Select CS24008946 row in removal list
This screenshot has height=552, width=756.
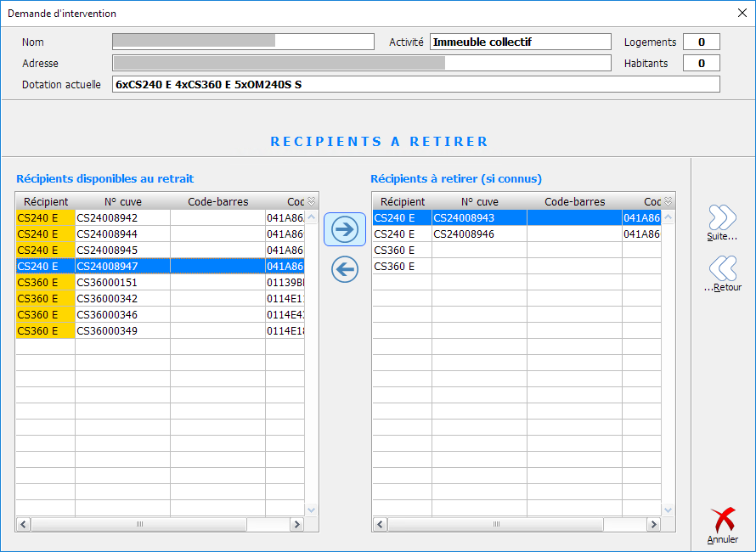coord(479,234)
